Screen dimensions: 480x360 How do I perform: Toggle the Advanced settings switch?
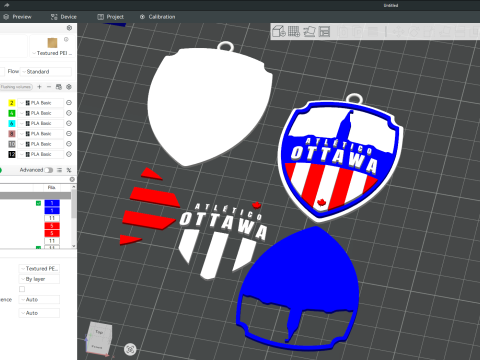click(x=49, y=170)
